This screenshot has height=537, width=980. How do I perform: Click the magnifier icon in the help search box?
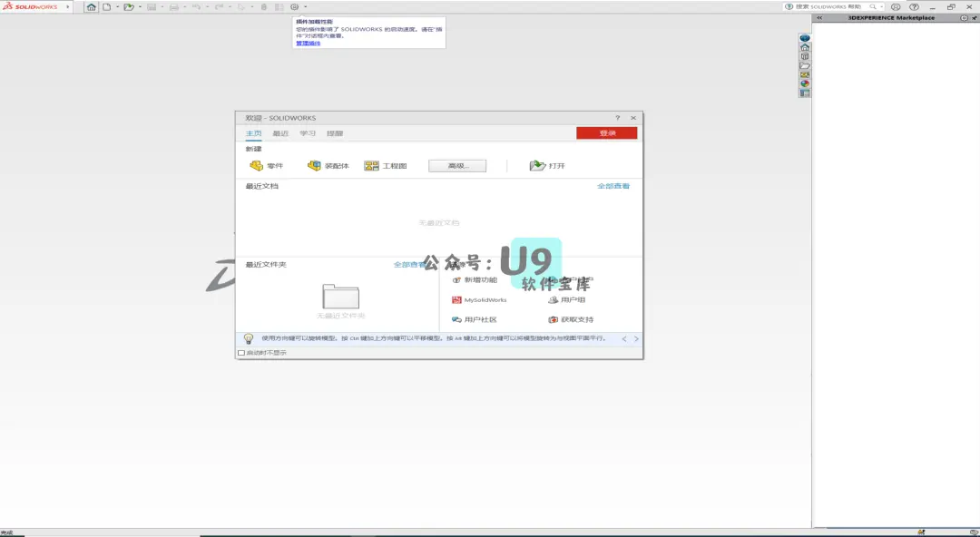873,7
